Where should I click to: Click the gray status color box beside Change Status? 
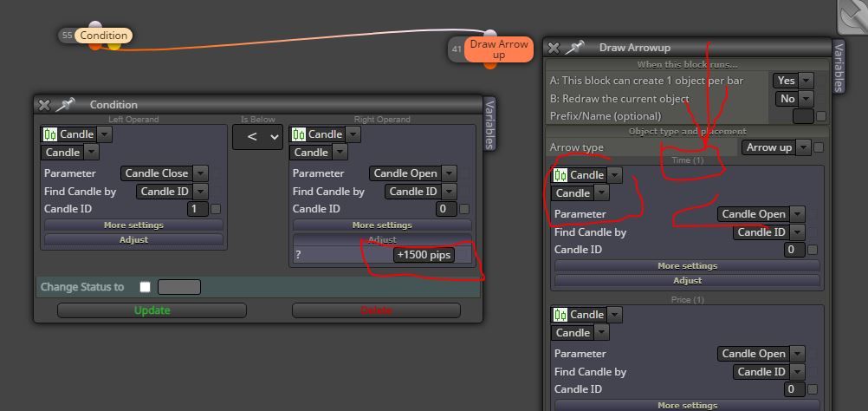tap(179, 287)
